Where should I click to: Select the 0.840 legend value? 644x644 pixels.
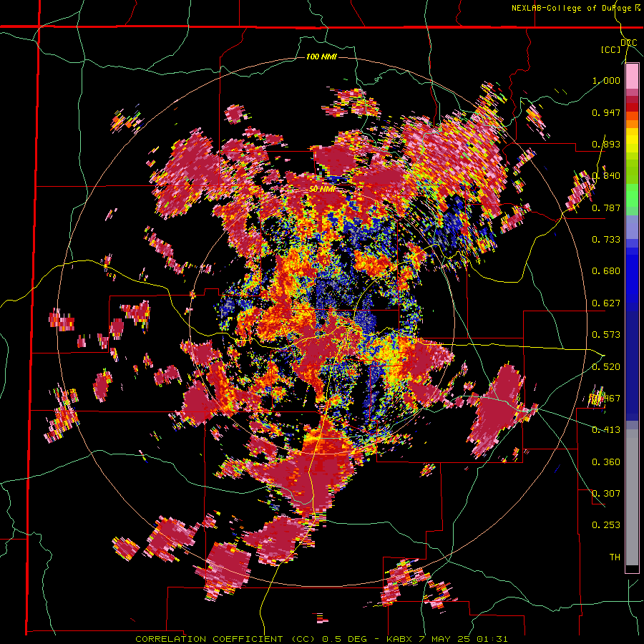pyautogui.click(x=606, y=176)
